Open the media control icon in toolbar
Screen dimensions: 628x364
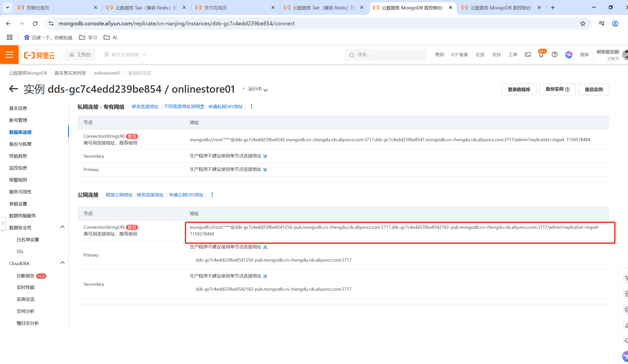coord(601,23)
